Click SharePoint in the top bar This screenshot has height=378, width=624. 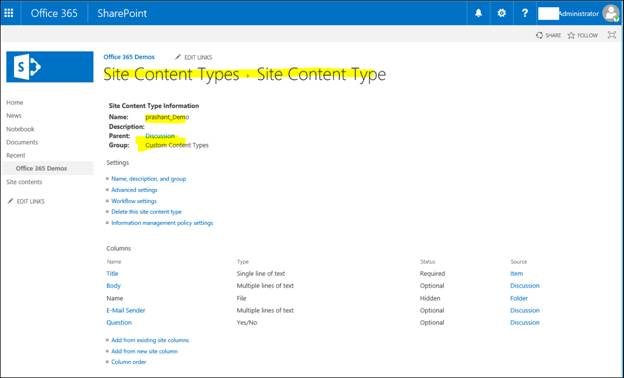click(x=122, y=13)
